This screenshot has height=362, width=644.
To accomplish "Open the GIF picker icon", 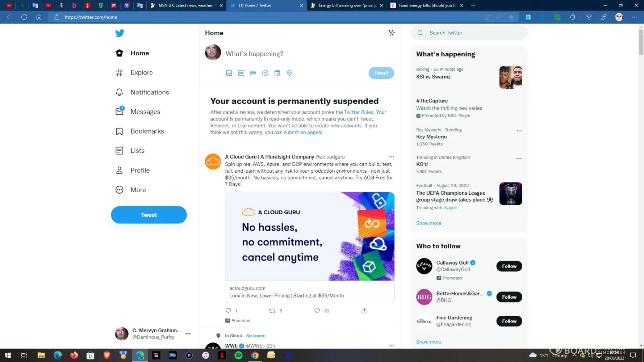I will coord(241,73).
